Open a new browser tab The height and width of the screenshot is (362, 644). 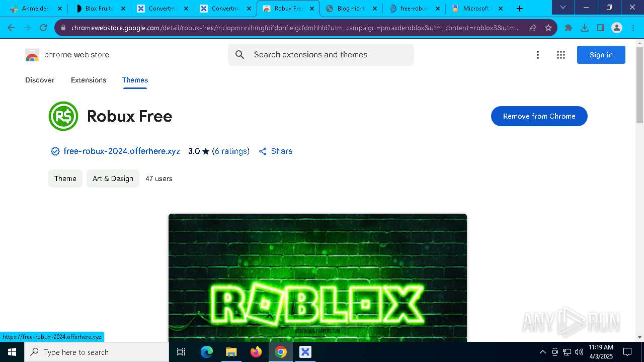click(520, 9)
